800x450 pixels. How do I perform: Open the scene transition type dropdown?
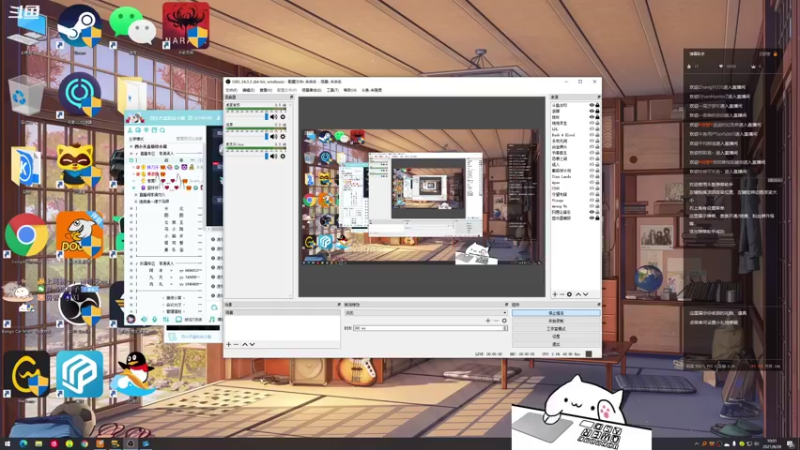pos(426,313)
